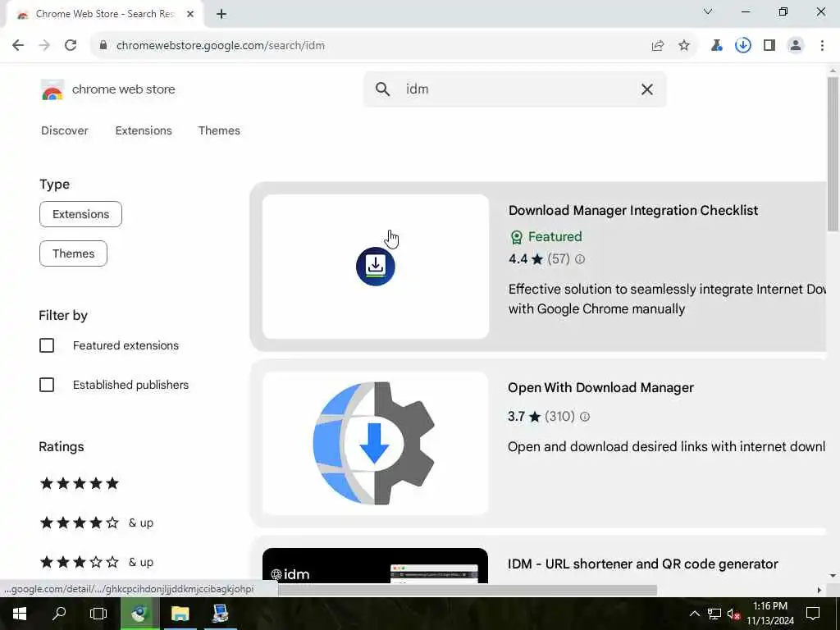Viewport: 840px width, 630px height.
Task: Open the Extensions navigation tab
Action: click(144, 130)
